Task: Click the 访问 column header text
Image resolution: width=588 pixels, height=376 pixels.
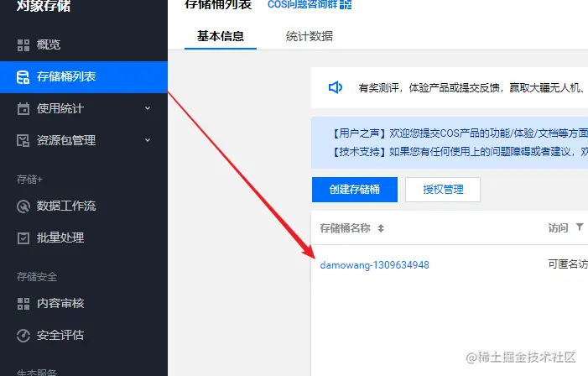Action: coord(559,228)
